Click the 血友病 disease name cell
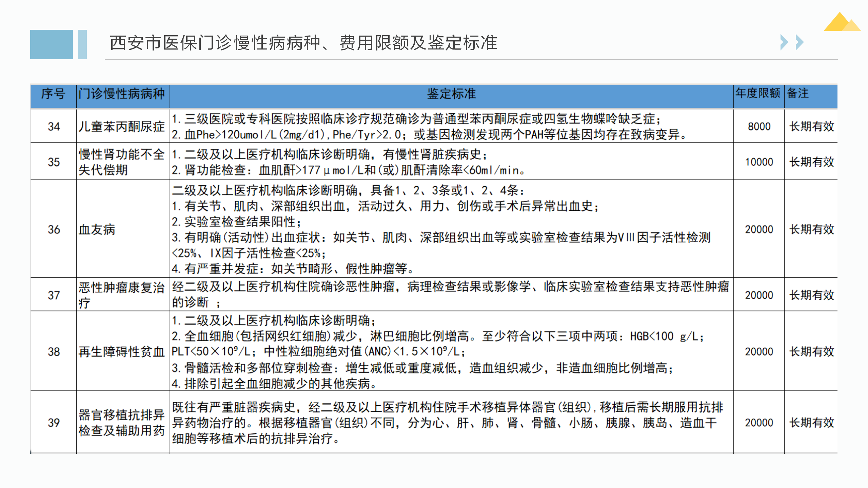868x488 pixels. point(97,229)
